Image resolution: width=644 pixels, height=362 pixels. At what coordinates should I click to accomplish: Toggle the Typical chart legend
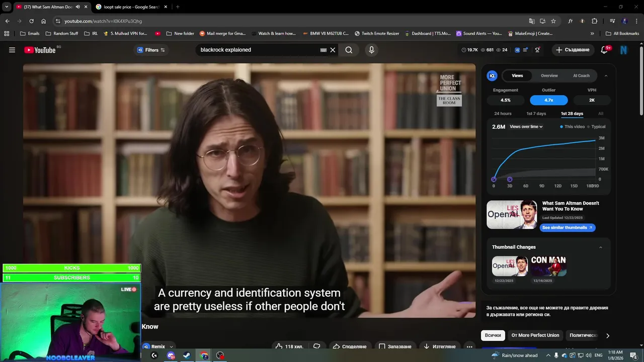pos(597,127)
